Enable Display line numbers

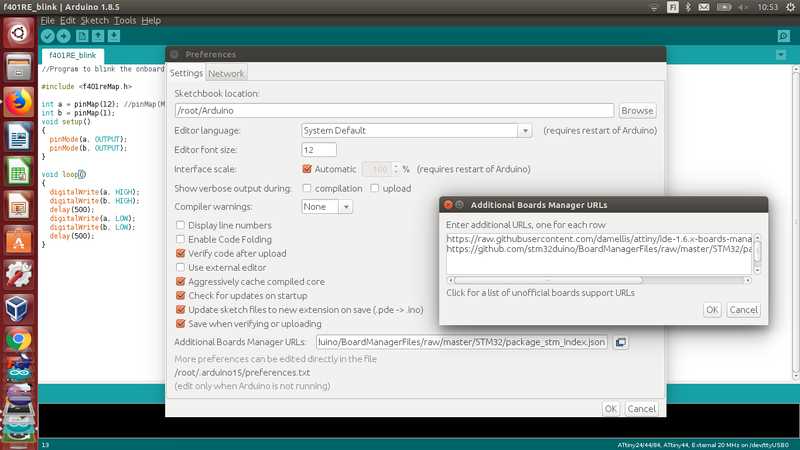(180, 225)
